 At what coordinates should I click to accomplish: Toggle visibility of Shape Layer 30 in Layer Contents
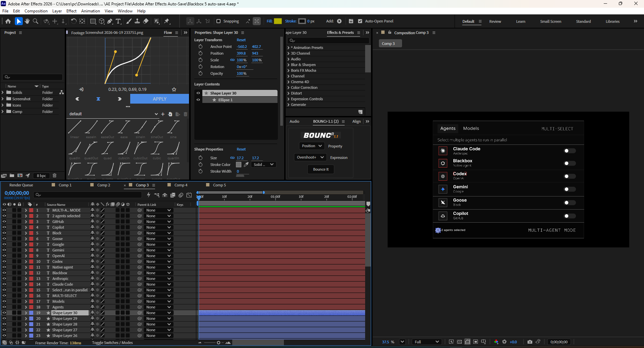pyautogui.click(x=198, y=93)
